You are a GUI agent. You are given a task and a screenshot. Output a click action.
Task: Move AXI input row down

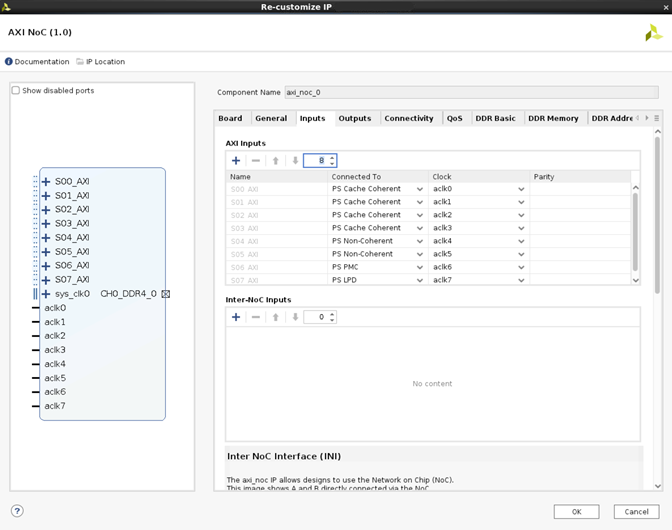coord(295,161)
